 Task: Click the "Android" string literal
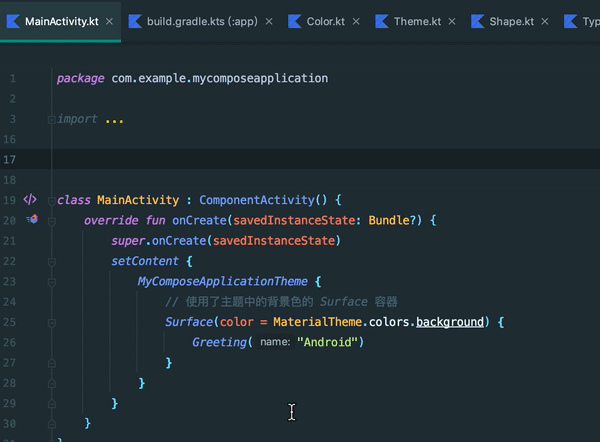pyautogui.click(x=327, y=342)
